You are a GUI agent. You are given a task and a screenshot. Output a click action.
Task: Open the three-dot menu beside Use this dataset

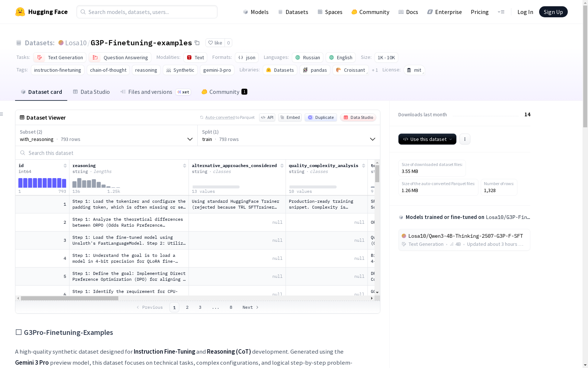click(465, 139)
